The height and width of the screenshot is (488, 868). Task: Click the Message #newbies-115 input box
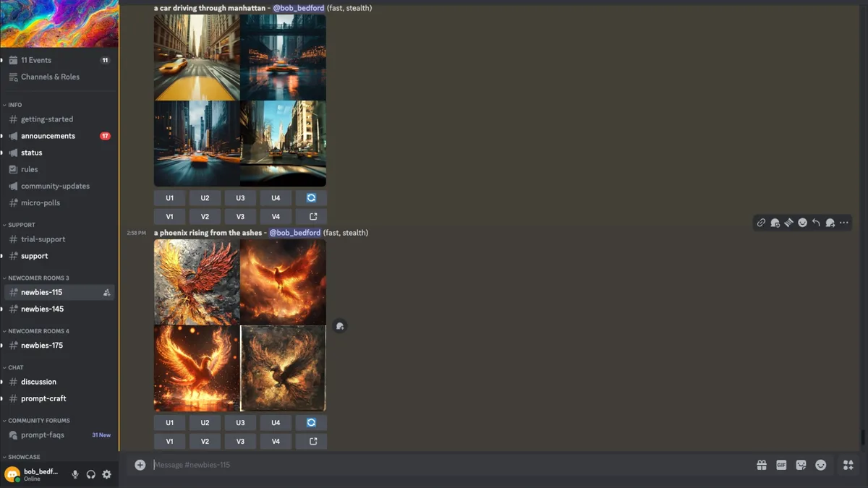[434, 465]
